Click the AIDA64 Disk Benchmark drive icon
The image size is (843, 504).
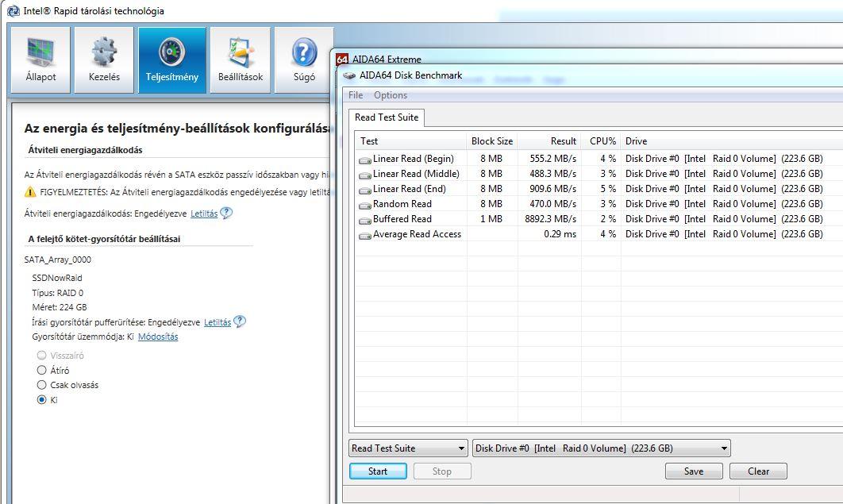349,75
